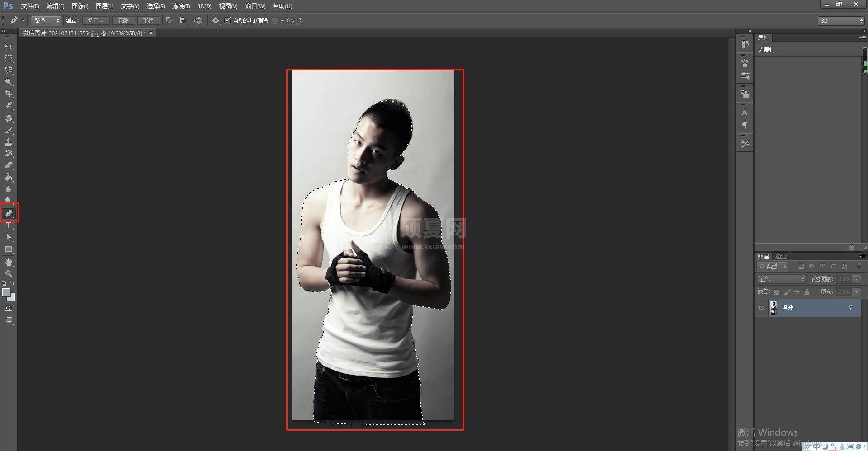Image resolution: width=868 pixels, height=451 pixels.
Task: Open the Brush panel icon
Action: (745, 63)
